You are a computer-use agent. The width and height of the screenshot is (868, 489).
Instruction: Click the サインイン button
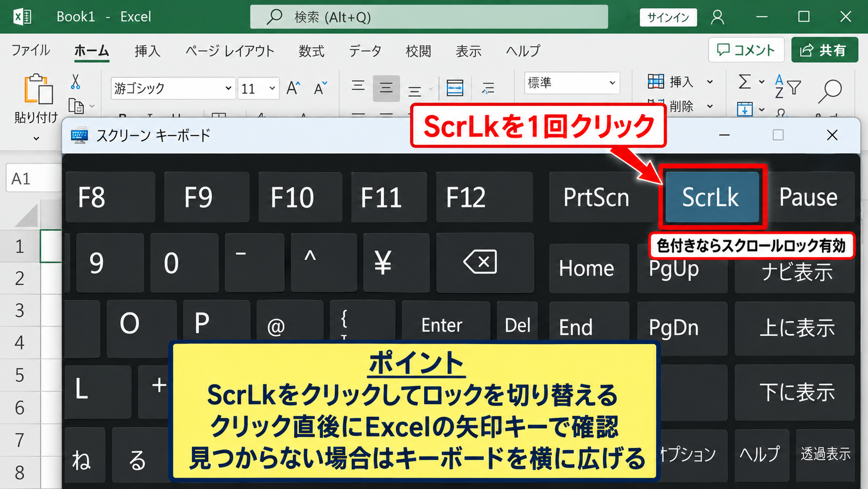coord(668,17)
